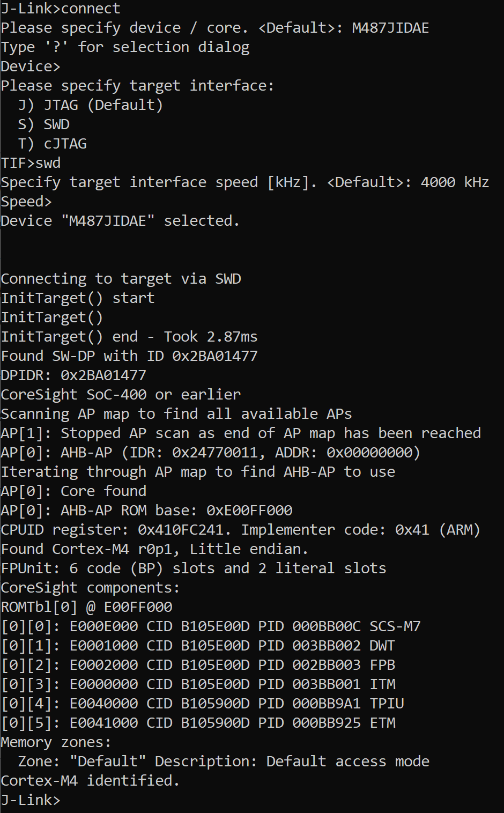Click the CPUID register value 0x410FC241
The height and width of the screenshot is (813, 504).
(181, 530)
